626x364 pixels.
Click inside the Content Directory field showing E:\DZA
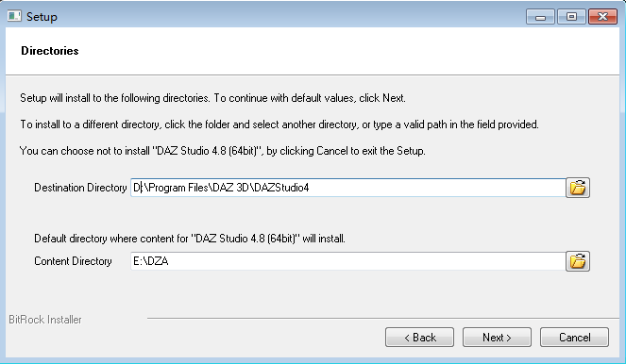tap(347, 261)
